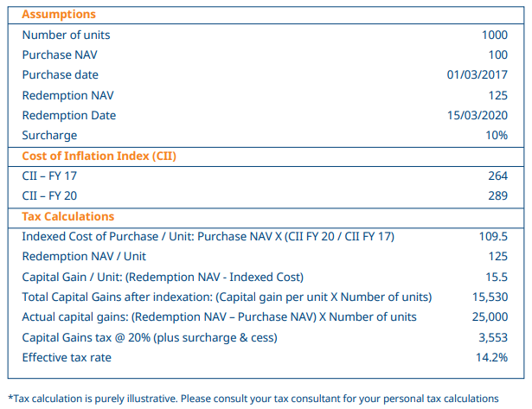Click the tax calculation disclaimer footnote

tap(253, 399)
